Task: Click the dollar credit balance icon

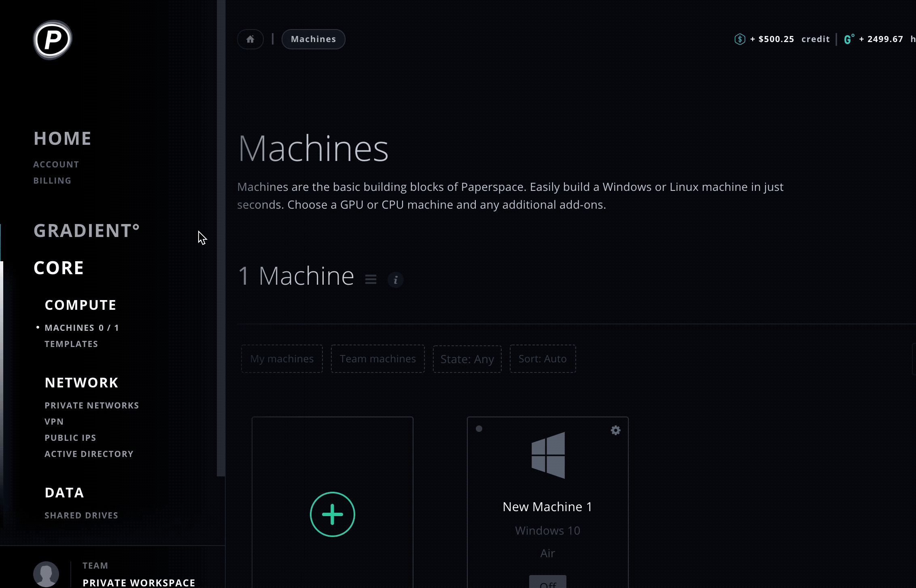Action: coord(740,39)
